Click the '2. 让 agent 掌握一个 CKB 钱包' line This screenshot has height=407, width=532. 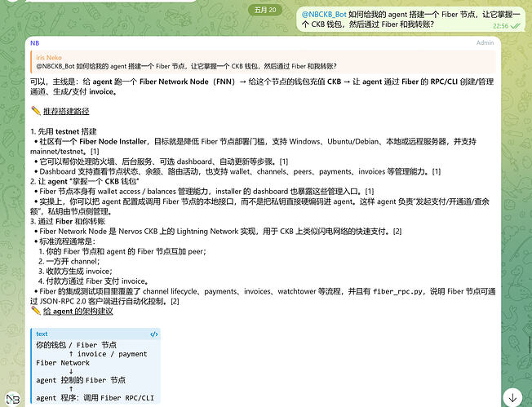click(85, 181)
